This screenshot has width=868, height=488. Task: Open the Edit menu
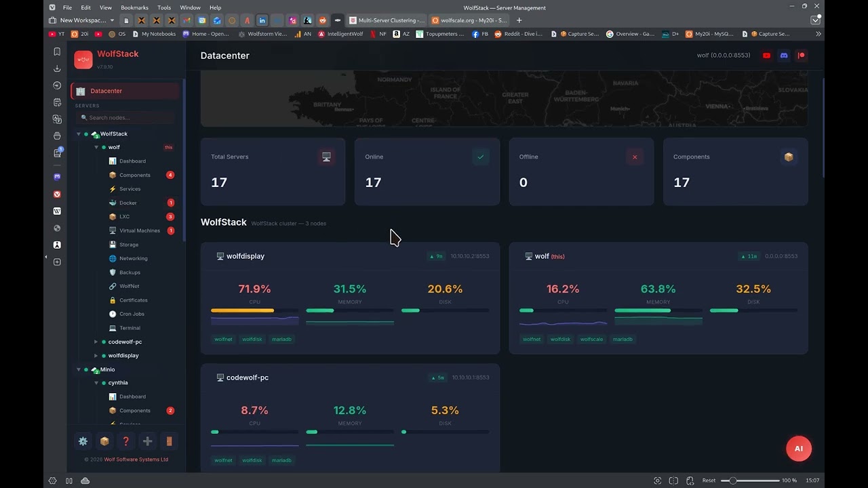pos(85,7)
